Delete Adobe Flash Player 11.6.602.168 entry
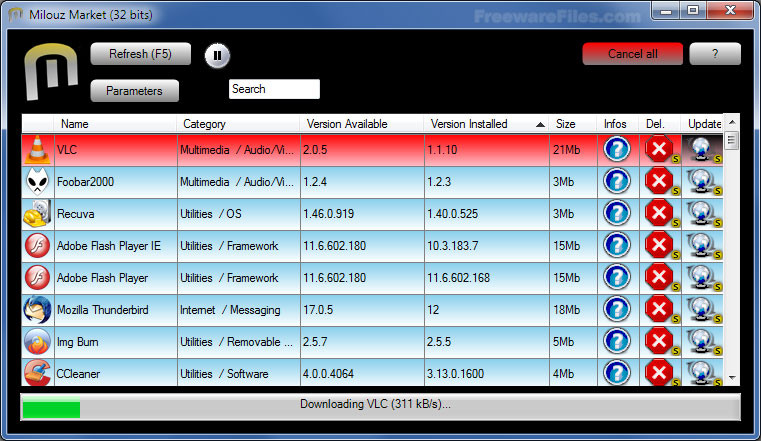 (x=659, y=278)
